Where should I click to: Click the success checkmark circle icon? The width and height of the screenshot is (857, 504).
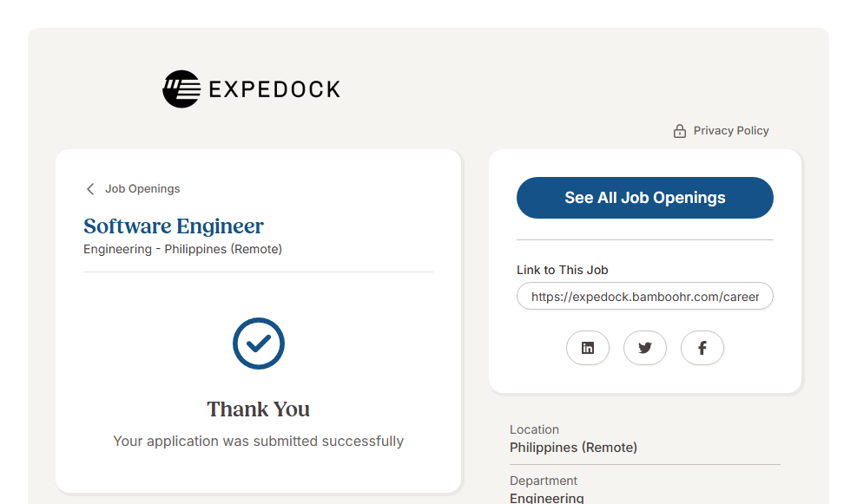259,344
